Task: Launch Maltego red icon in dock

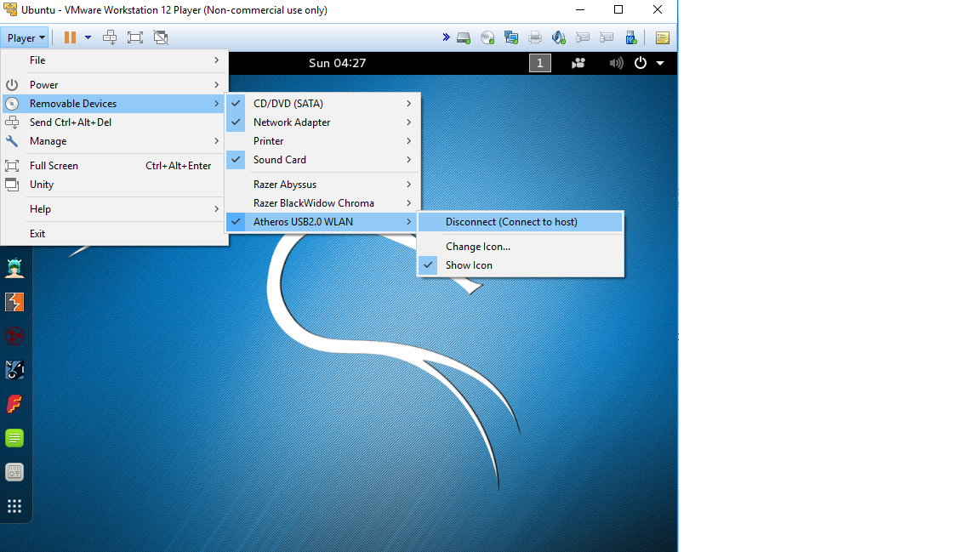Action: click(14, 336)
